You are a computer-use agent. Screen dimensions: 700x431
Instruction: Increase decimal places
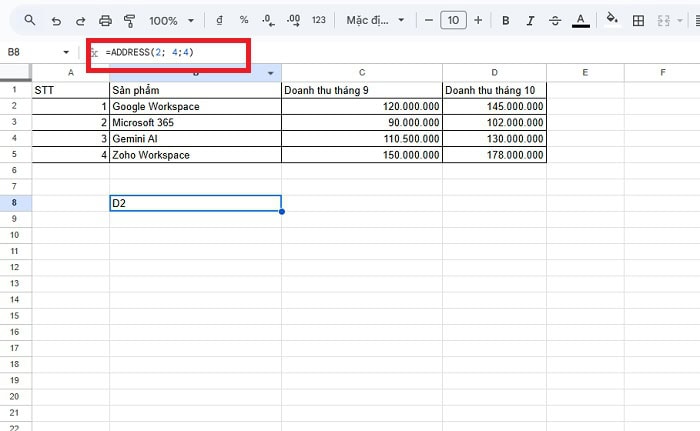pyautogui.click(x=293, y=20)
